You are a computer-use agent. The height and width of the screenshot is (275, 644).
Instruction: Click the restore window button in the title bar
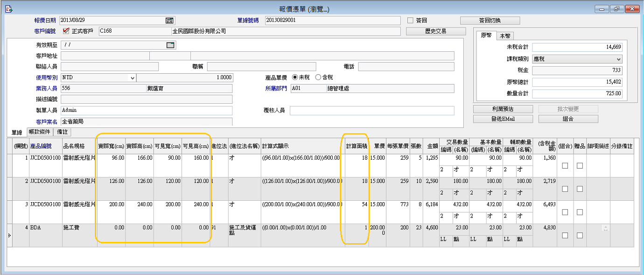(x=617, y=9)
